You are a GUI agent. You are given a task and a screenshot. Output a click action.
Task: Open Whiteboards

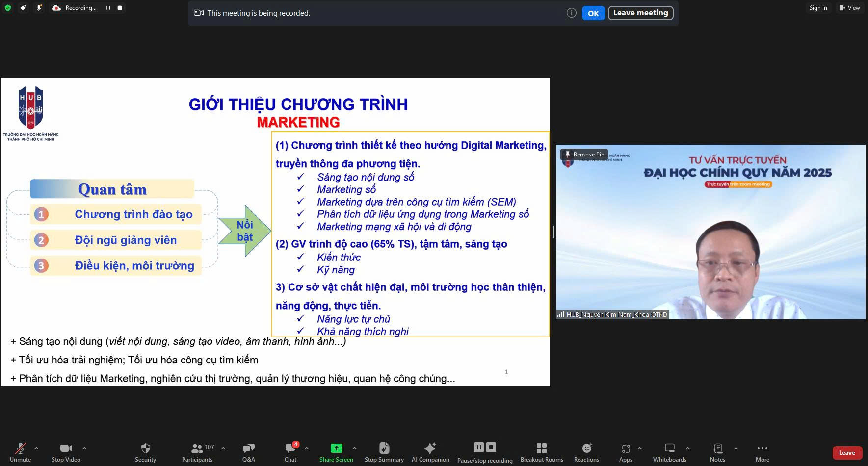670,452
